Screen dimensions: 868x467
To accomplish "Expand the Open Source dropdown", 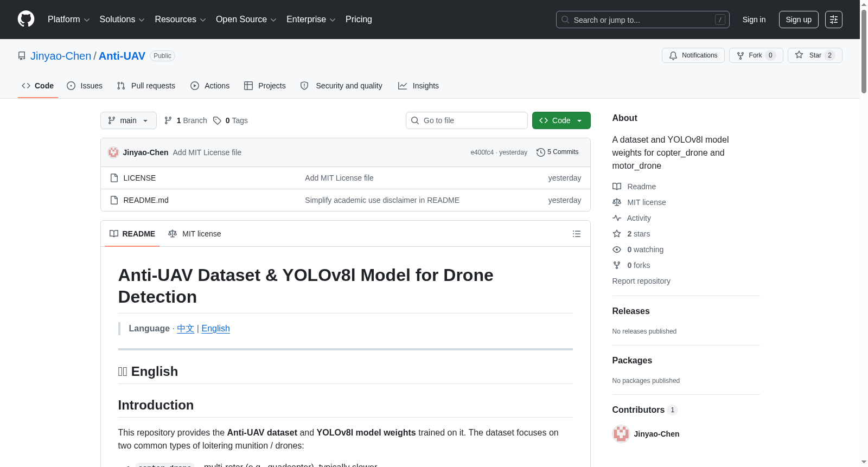I will click(x=246, y=20).
